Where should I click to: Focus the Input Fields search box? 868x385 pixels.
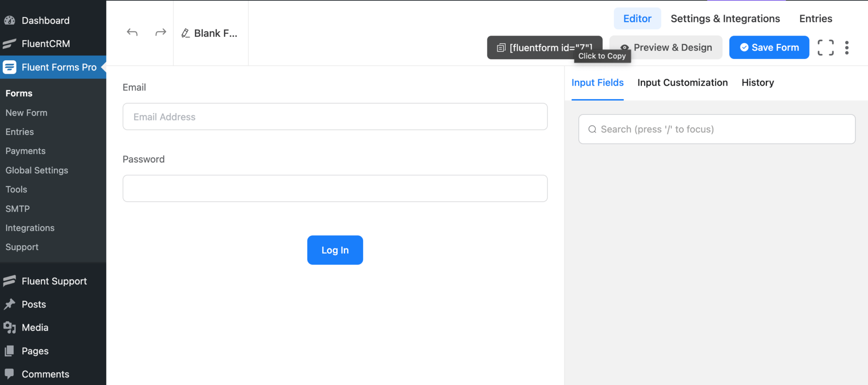716,129
